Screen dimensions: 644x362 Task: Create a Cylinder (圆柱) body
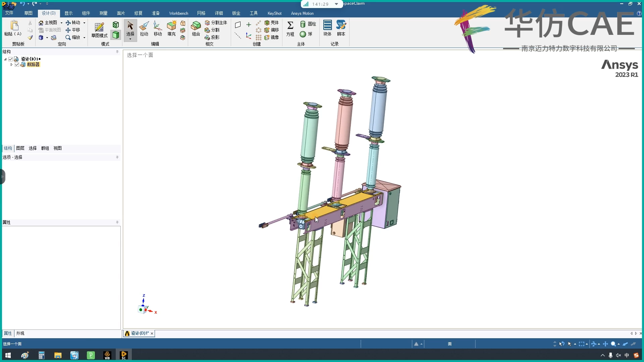click(308, 24)
